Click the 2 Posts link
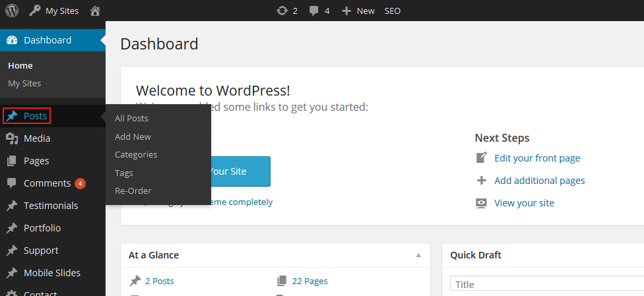This screenshot has height=296, width=644. coord(160,281)
